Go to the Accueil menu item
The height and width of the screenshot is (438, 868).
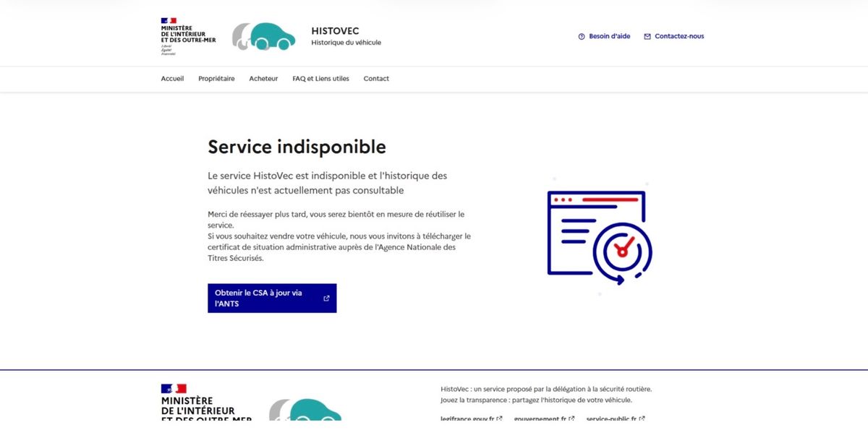(x=172, y=79)
